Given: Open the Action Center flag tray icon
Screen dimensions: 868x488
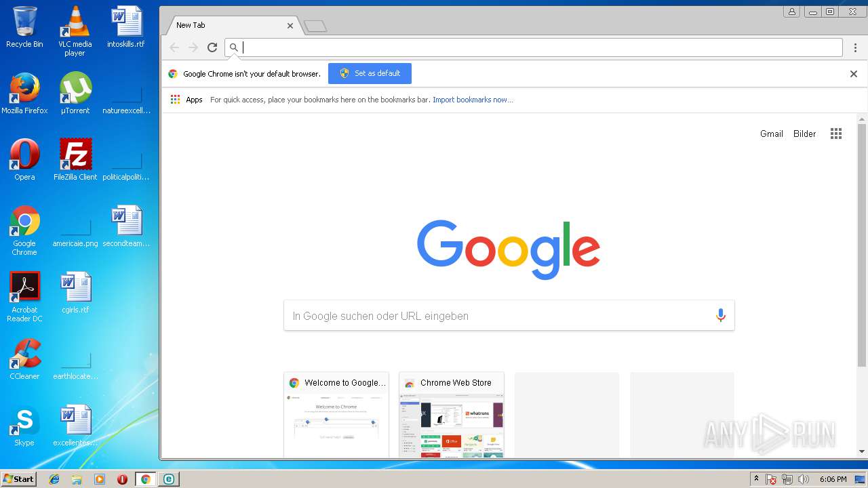Looking at the screenshot, I should [772, 479].
